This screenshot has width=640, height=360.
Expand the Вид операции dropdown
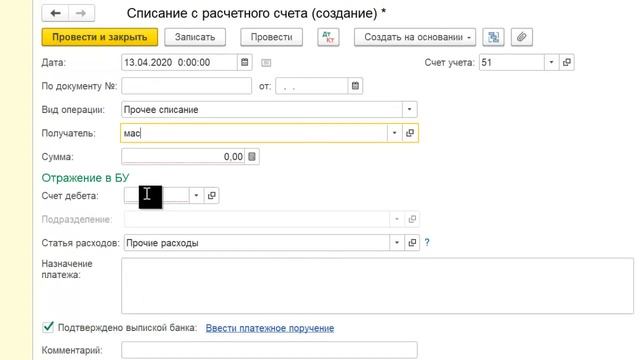[409, 109]
